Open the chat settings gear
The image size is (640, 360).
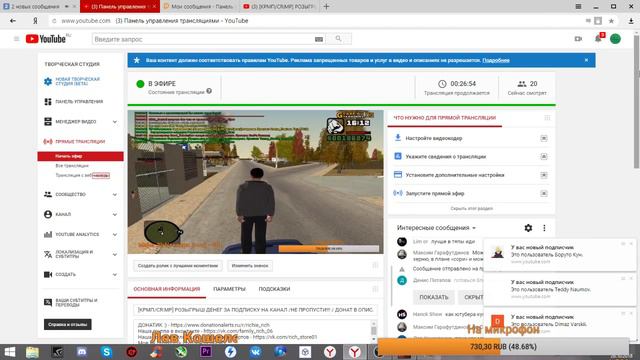(528, 228)
